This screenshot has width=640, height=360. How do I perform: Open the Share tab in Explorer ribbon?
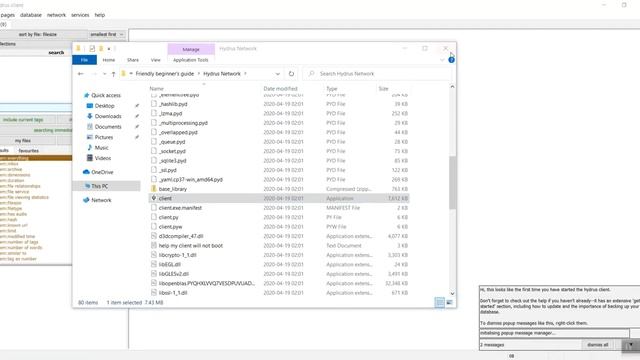pos(133,60)
